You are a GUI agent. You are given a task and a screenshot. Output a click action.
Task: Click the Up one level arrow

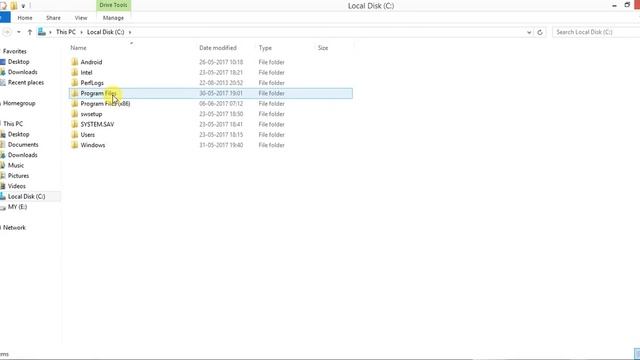click(x=29, y=32)
